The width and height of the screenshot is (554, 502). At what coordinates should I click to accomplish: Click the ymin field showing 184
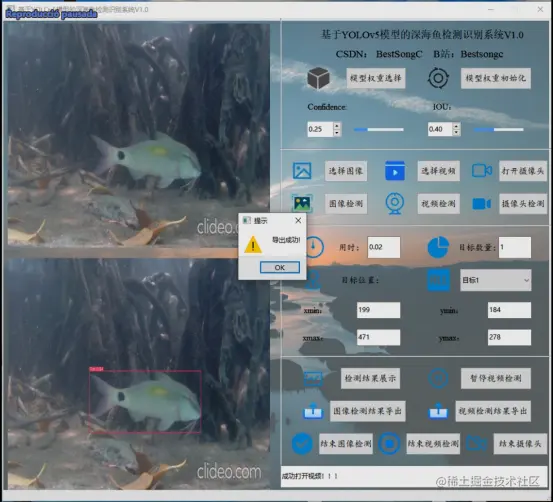pos(509,310)
